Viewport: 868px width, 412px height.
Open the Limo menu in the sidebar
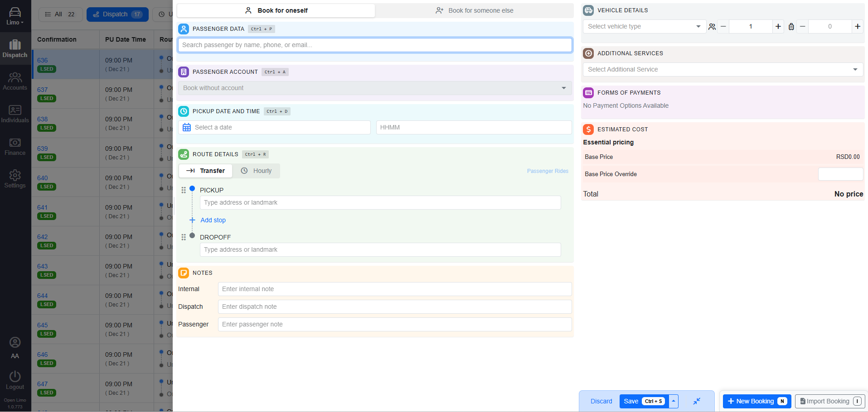[15, 14]
